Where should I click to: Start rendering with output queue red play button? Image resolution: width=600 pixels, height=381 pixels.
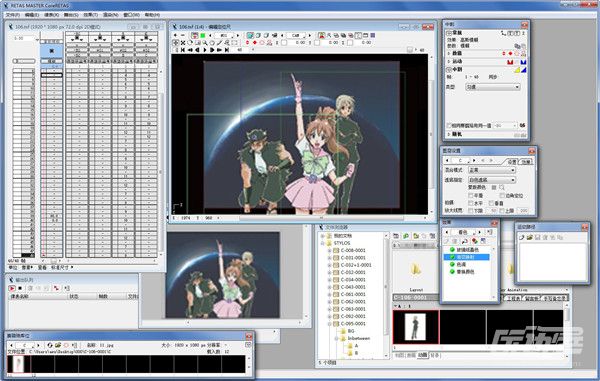(12, 288)
